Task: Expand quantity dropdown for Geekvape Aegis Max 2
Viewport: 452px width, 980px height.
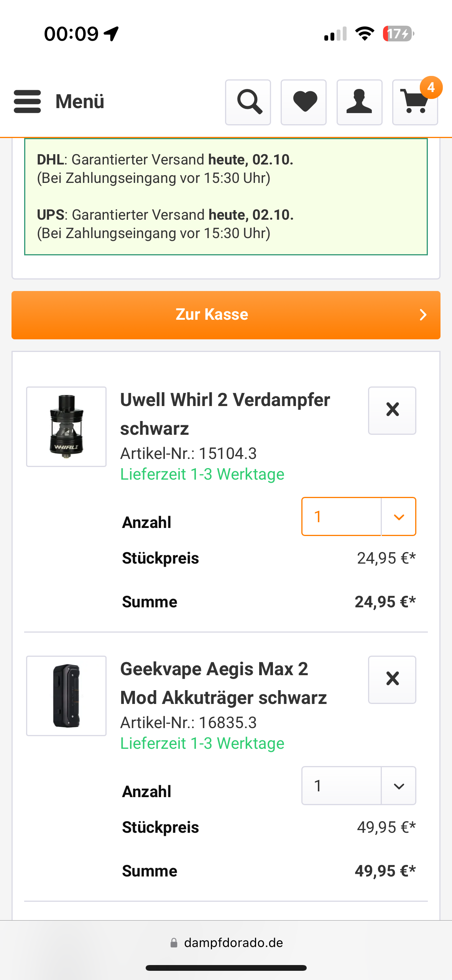Action: (x=399, y=786)
